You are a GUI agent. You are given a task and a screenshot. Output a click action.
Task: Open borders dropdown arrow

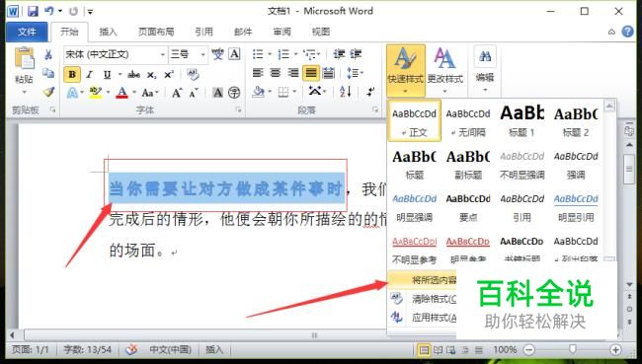click(x=295, y=92)
